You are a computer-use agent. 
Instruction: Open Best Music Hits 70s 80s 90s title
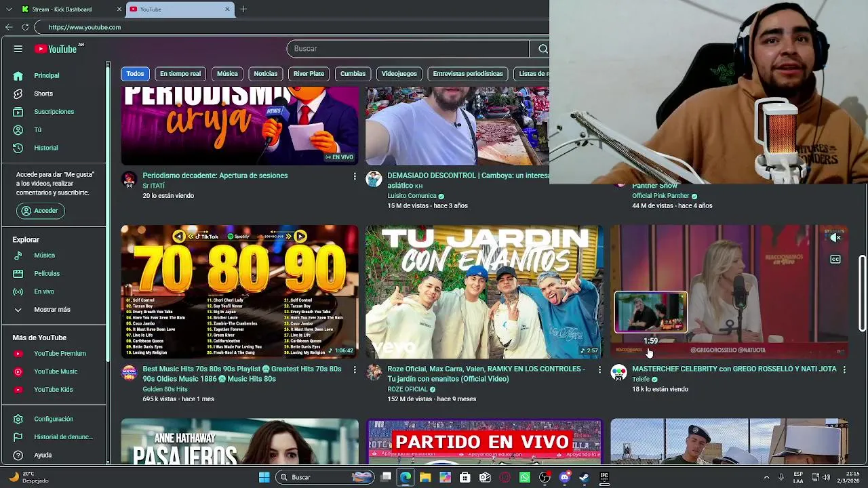point(242,373)
